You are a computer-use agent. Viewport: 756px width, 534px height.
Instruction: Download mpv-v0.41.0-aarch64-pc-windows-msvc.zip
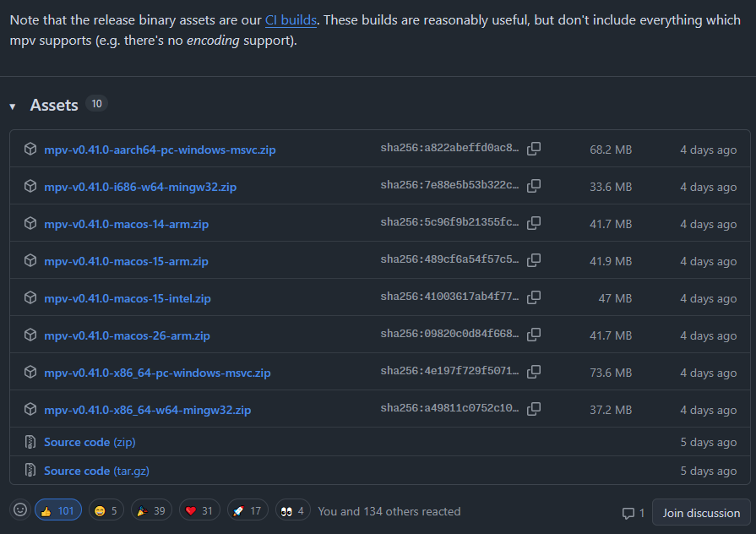pyautogui.click(x=160, y=150)
